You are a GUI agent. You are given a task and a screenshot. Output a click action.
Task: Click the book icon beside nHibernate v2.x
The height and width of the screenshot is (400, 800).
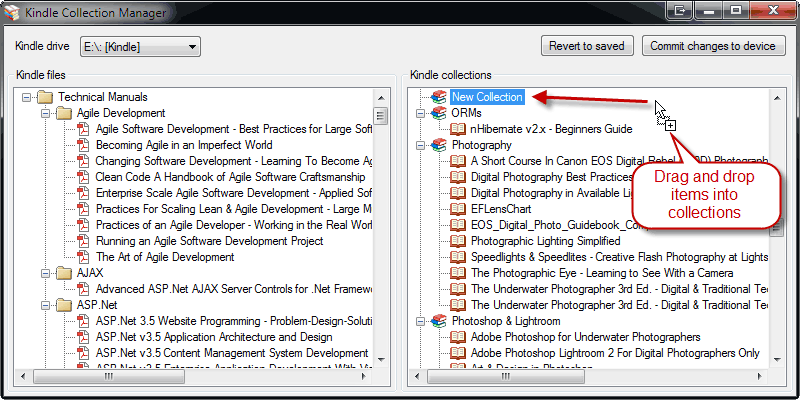(458, 129)
